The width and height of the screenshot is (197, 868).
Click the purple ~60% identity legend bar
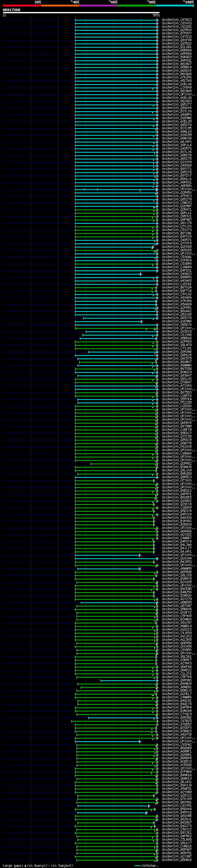pyautogui.click(x=99, y=6)
